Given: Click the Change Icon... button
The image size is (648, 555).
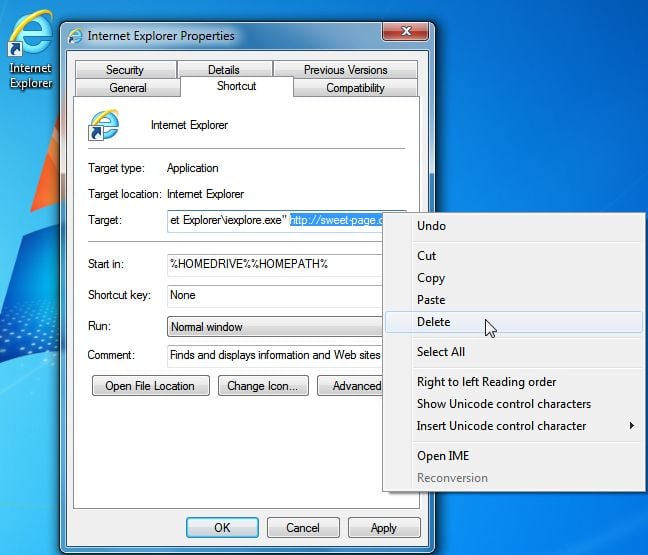Looking at the screenshot, I should tap(263, 386).
